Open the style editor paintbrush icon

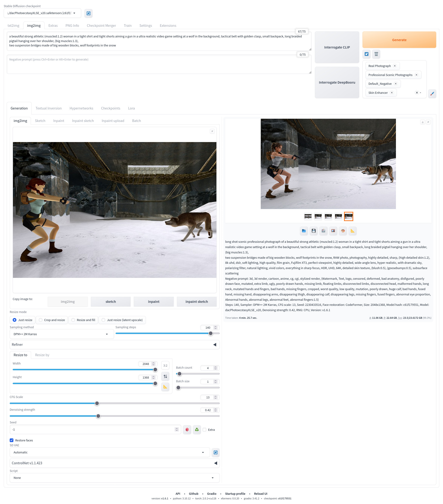432,94
